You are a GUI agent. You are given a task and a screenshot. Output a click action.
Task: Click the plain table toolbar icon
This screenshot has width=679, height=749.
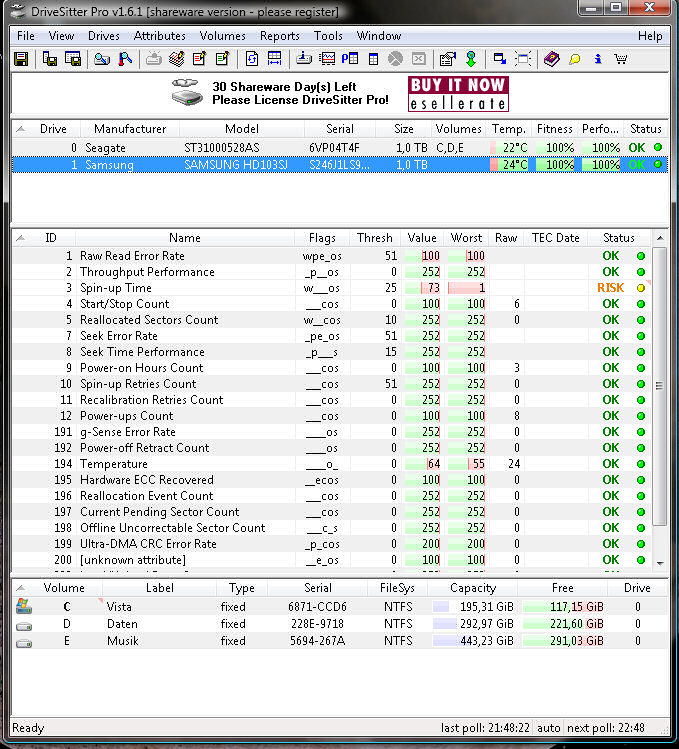point(374,59)
